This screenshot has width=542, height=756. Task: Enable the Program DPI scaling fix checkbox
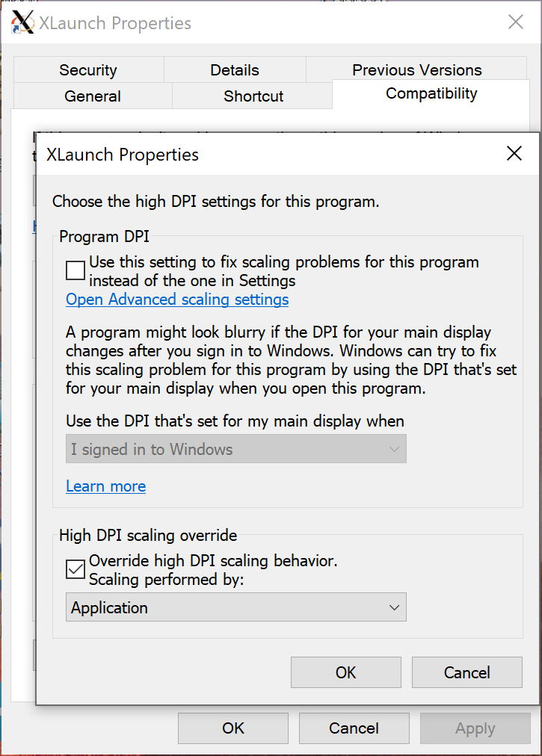point(76,270)
